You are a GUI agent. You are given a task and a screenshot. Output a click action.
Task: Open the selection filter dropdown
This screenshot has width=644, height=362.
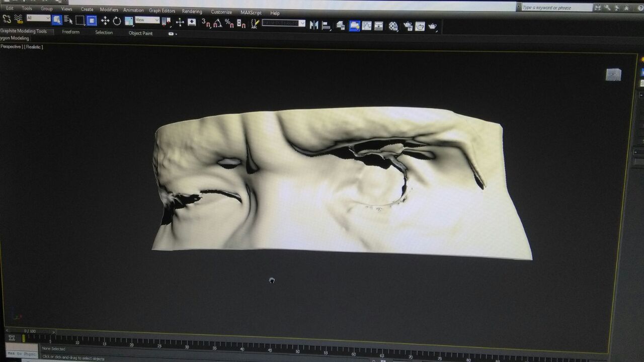pyautogui.click(x=39, y=18)
